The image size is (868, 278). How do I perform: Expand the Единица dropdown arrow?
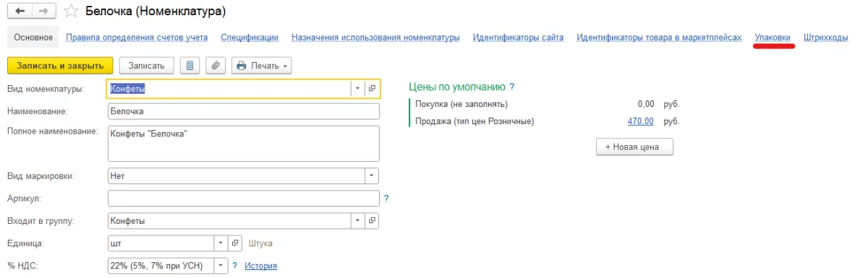[x=221, y=243]
